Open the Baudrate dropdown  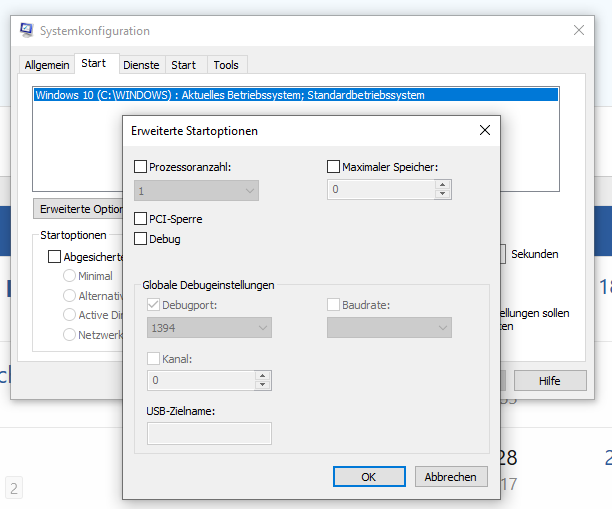(x=390, y=327)
